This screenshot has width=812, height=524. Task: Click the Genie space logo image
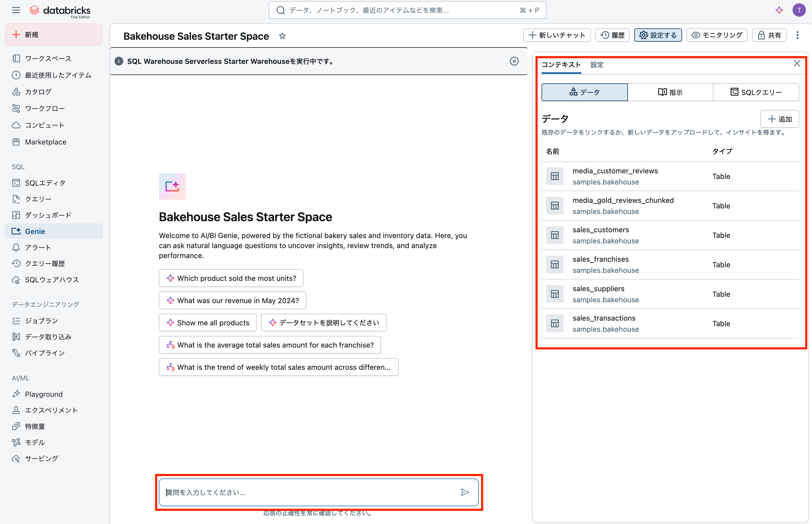pyautogui.click(x=172, y=186)
